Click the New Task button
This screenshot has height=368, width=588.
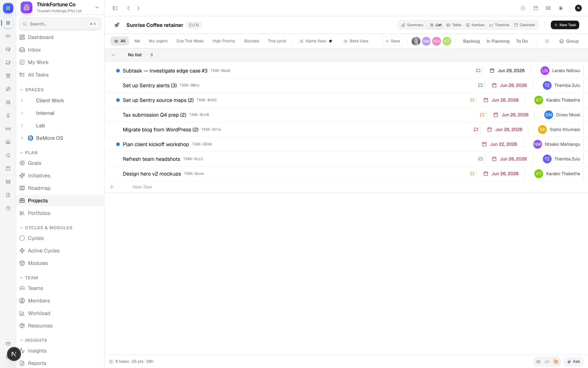[565, 25]
